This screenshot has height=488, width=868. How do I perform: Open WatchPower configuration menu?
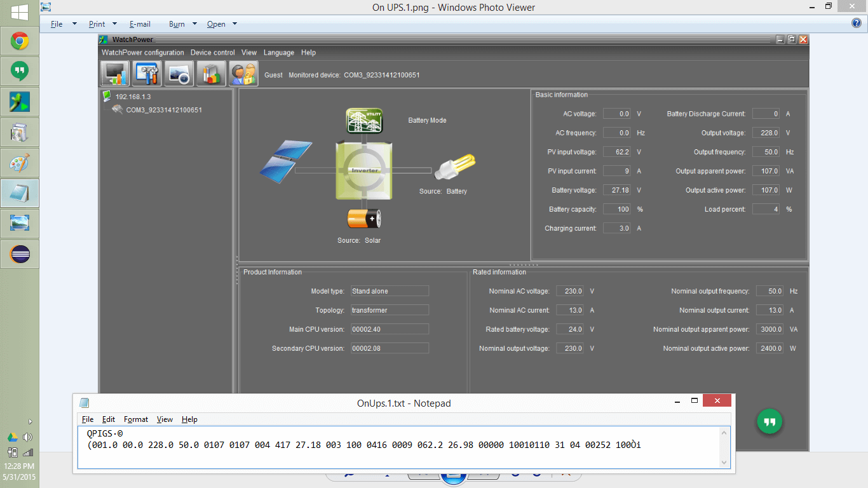coord(143,53)
